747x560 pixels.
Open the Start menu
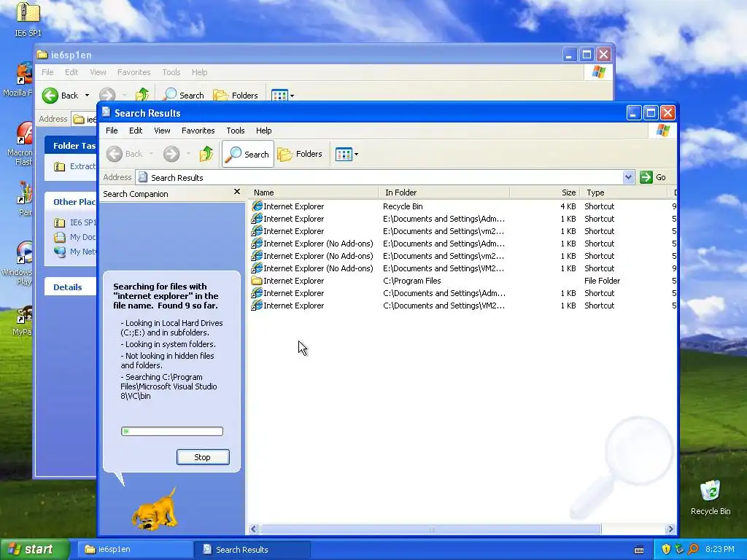coord(35,549)
